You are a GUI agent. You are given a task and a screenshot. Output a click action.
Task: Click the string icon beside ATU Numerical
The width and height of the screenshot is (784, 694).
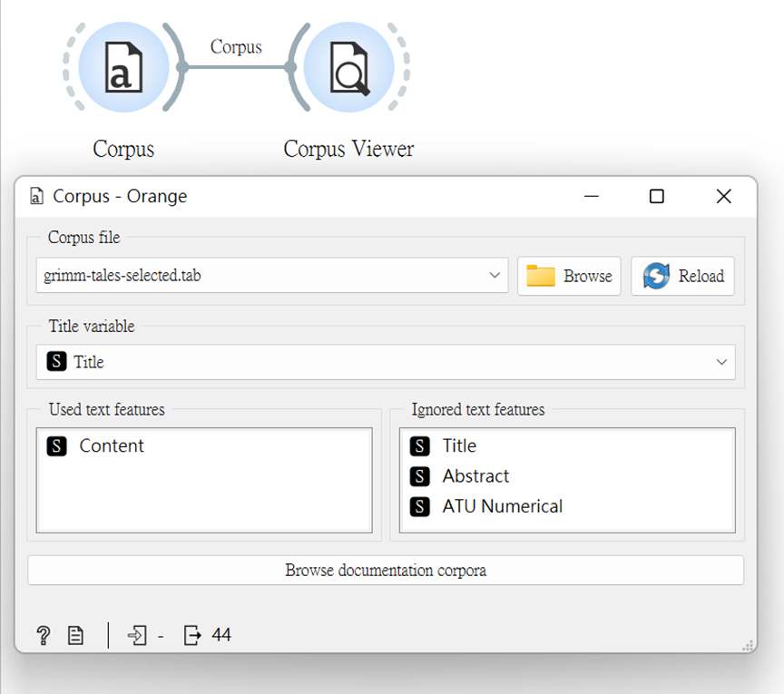click(x=419, y=506)
